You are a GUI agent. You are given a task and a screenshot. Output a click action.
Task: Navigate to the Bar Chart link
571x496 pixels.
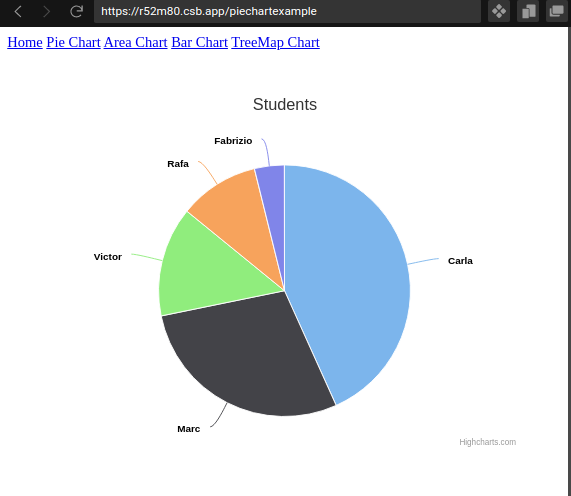[200, 42]
